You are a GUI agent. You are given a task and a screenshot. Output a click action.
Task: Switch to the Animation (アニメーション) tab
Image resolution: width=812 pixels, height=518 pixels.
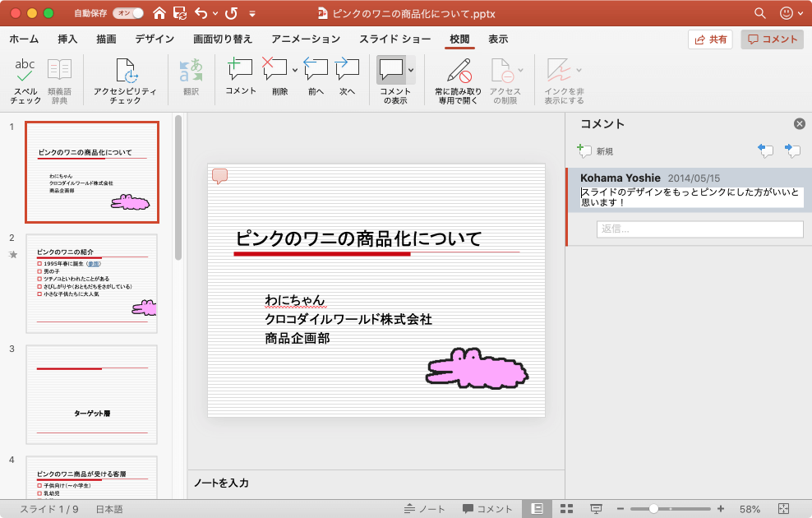pos(306,39)
